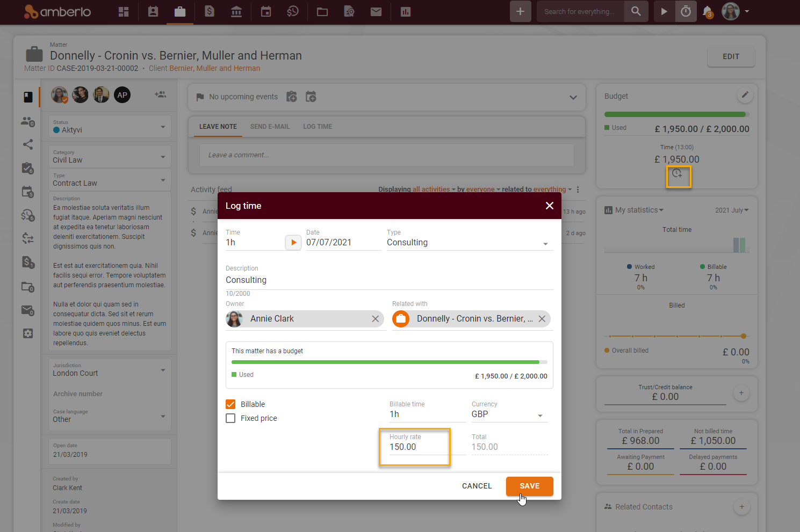The image size is (800, 532).
Task: Click the add team member icon
Action: 160,94
